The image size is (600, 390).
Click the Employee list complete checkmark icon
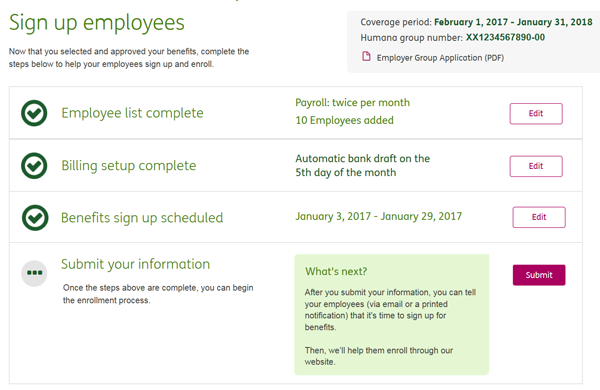34,113
